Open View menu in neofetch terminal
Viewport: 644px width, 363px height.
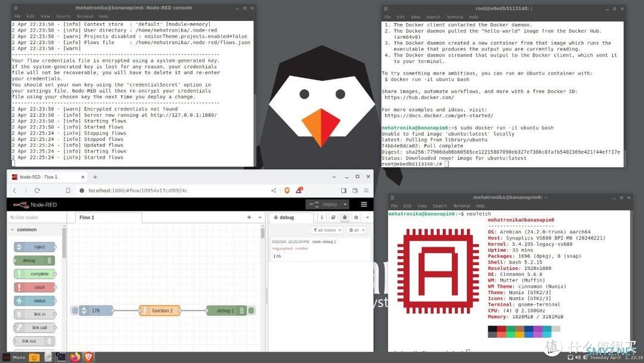coord(422,205)
